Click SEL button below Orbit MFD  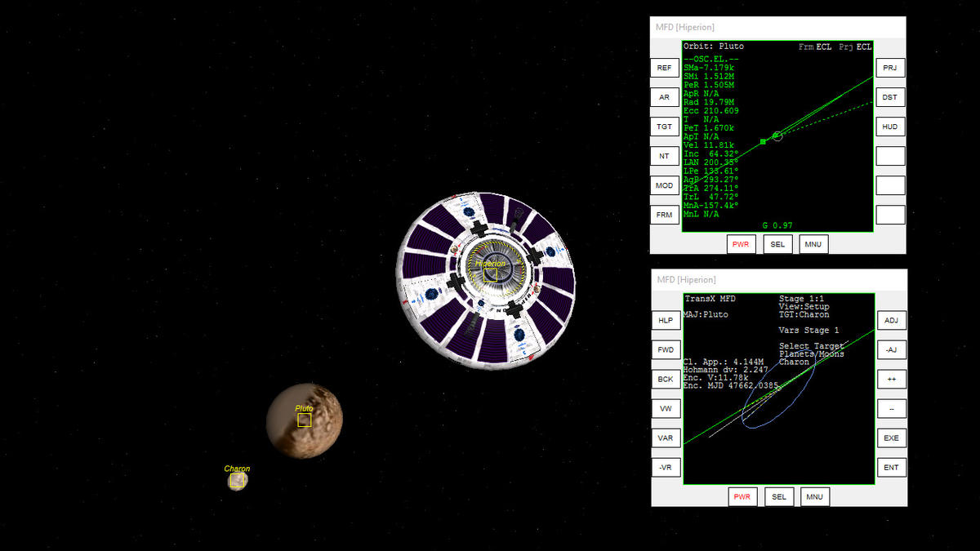[x=778, y=244]
